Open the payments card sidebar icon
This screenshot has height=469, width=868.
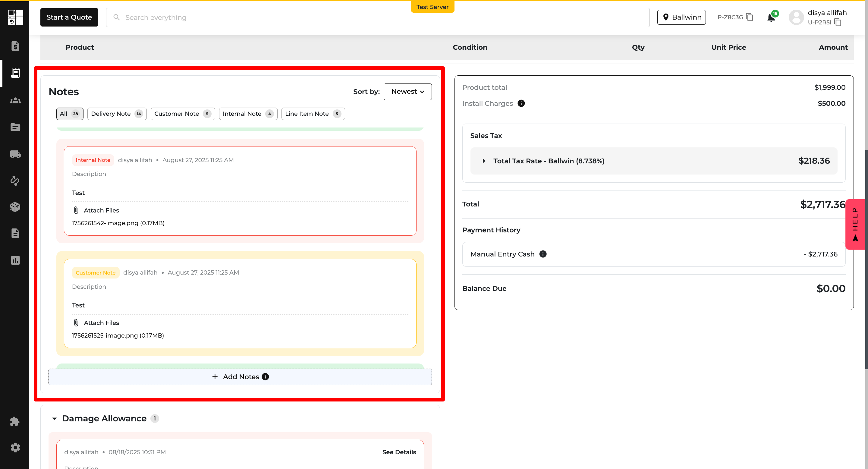pyautogui.click(x=15, y=127)
